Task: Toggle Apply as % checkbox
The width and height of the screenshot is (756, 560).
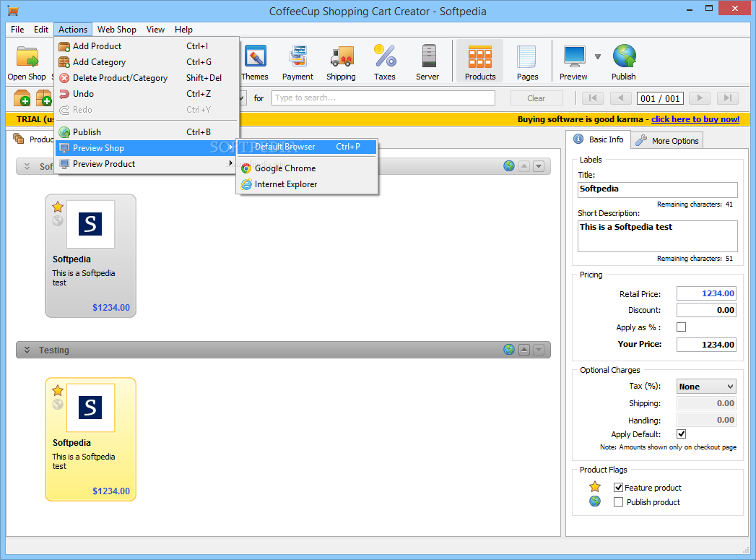Action: pyautogui.click(x=682, y=327)
